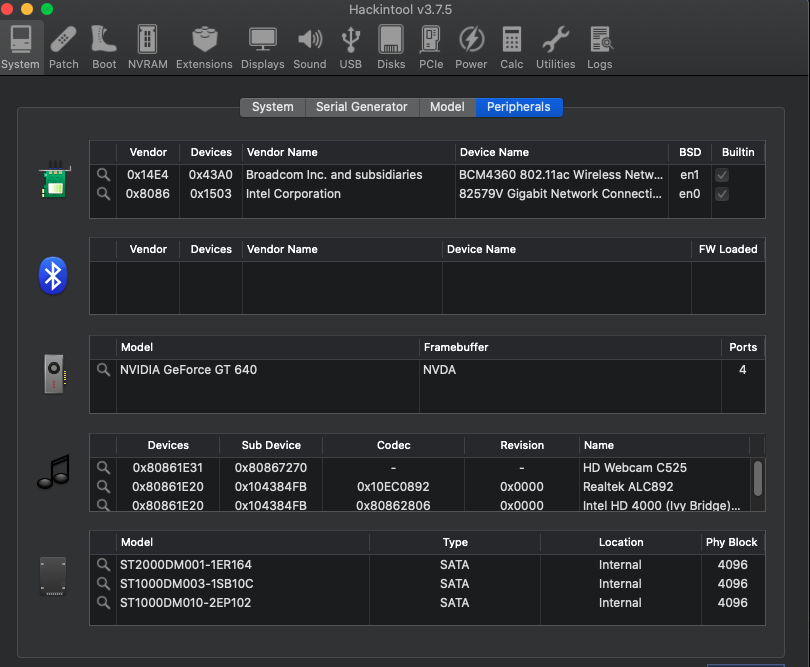
Task: Select ST1000DM003-1SB10C drive model
Action: (x=187, y=584)
